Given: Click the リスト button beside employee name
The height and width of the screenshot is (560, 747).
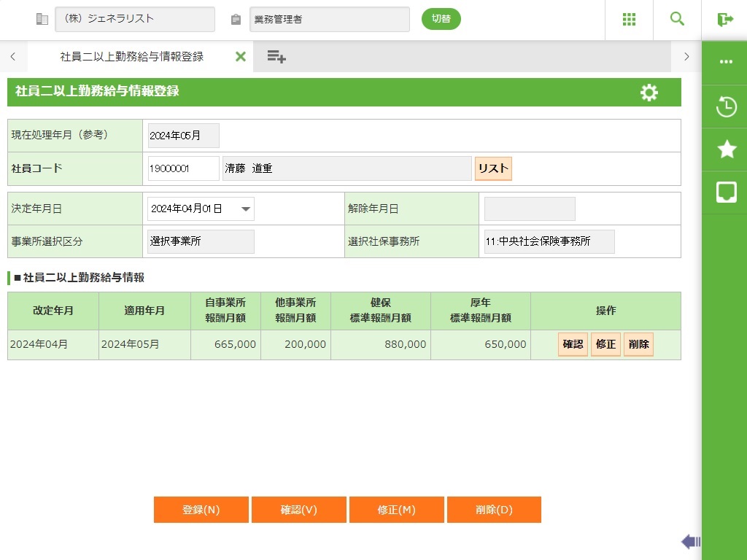Looking at the screenshot, I should coord(493,168).
